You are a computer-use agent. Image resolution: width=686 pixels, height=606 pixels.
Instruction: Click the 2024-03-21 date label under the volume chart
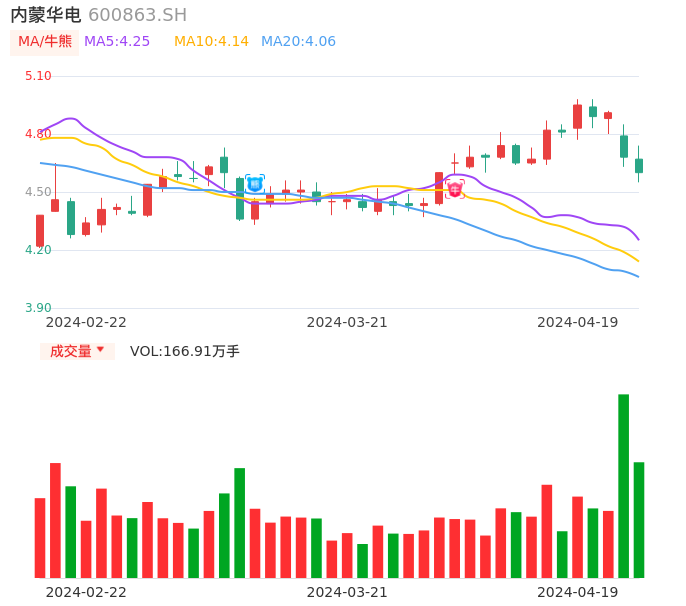coord(347,592)
